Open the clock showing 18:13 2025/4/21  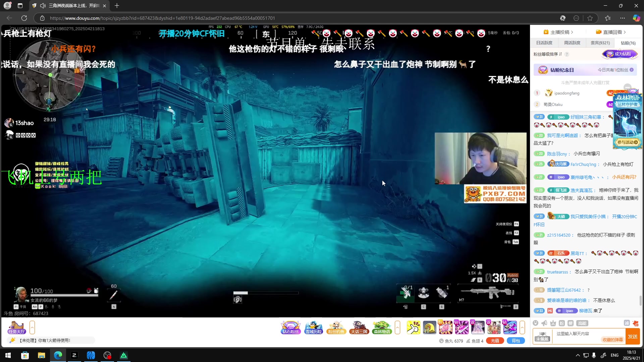point(632,355)
